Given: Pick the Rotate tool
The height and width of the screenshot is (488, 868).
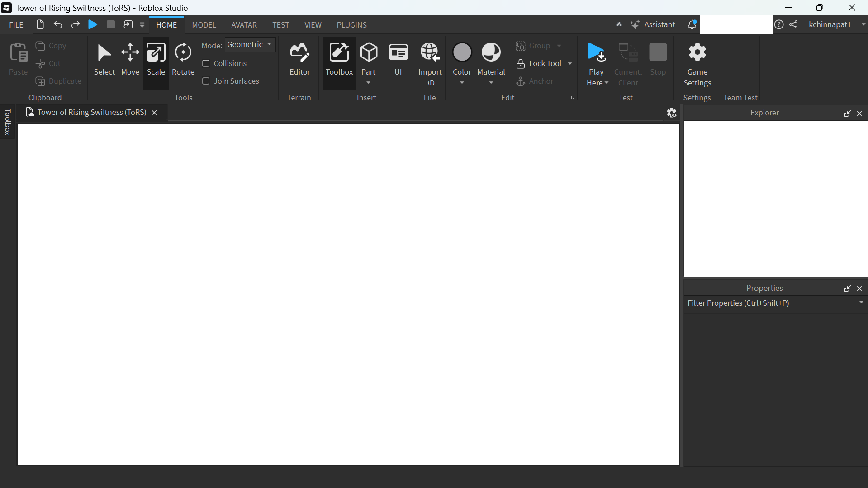Looking at the screenshot, I should [x=183, y=60].
